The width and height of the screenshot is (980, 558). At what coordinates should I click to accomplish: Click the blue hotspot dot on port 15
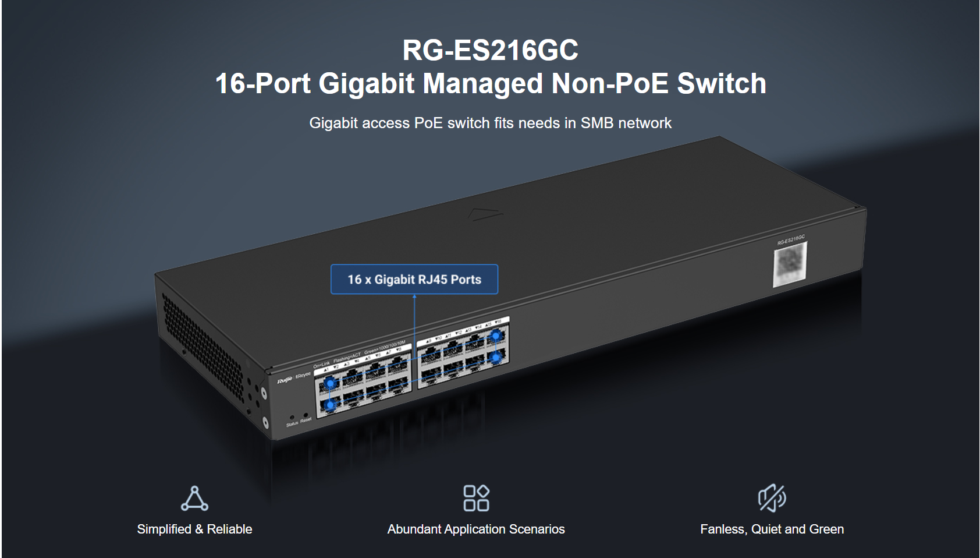coord(496,336)
